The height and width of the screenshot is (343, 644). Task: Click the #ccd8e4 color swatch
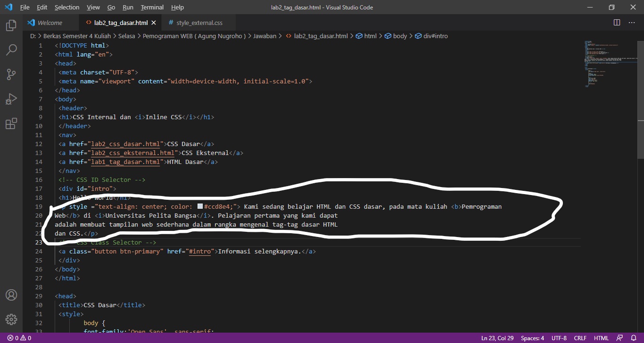coord(200,206)
